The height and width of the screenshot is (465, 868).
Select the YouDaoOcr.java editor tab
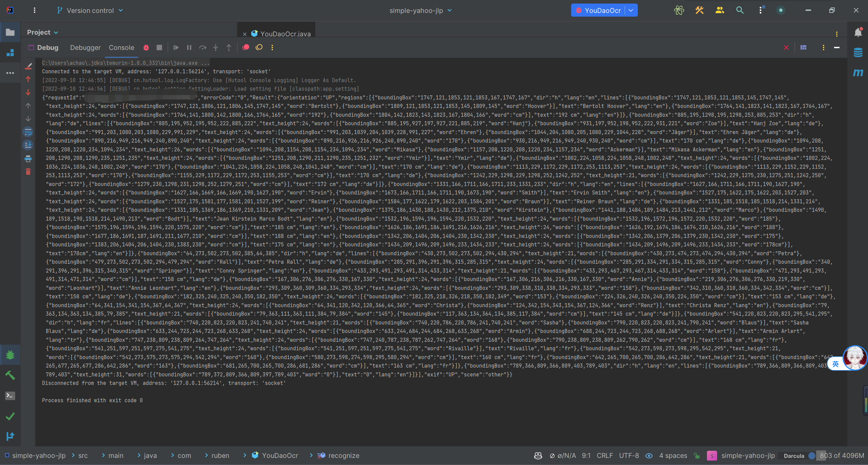[285, 34]
